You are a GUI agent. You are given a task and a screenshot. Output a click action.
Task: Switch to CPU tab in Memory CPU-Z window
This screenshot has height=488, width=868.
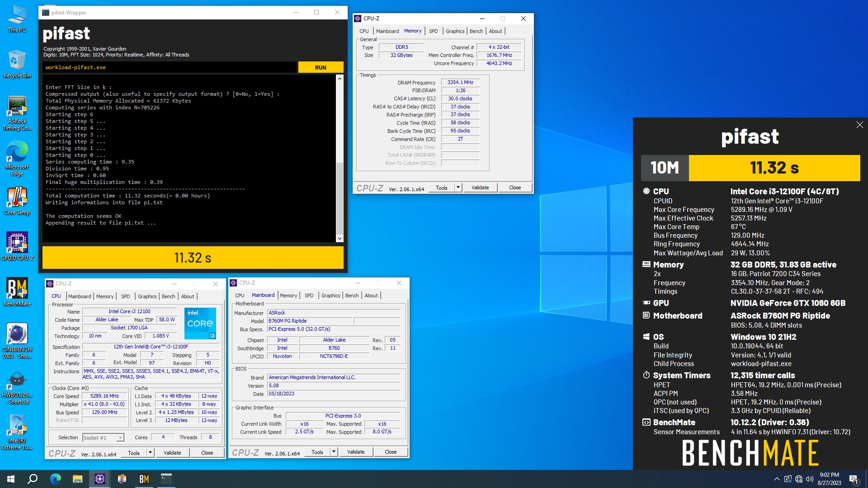[364, 31]
